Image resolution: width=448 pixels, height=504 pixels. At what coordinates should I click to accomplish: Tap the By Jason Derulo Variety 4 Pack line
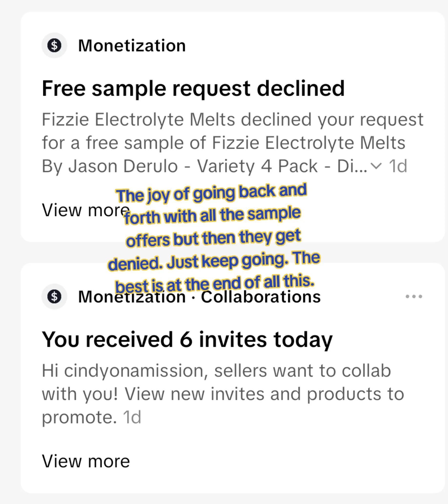tap(204, 166)
